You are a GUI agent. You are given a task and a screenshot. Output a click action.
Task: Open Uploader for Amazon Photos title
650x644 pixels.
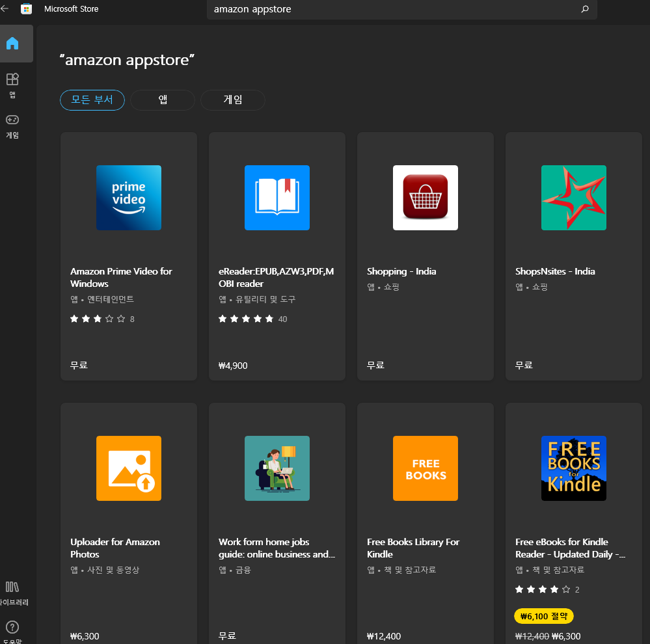(115, 548)
